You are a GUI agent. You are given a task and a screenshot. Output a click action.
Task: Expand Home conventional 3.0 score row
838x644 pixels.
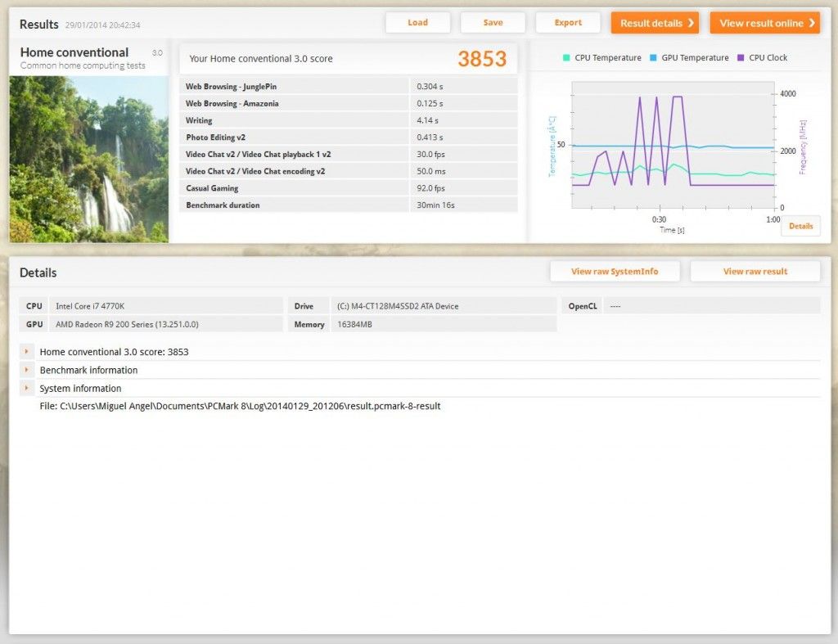[27, 352]
